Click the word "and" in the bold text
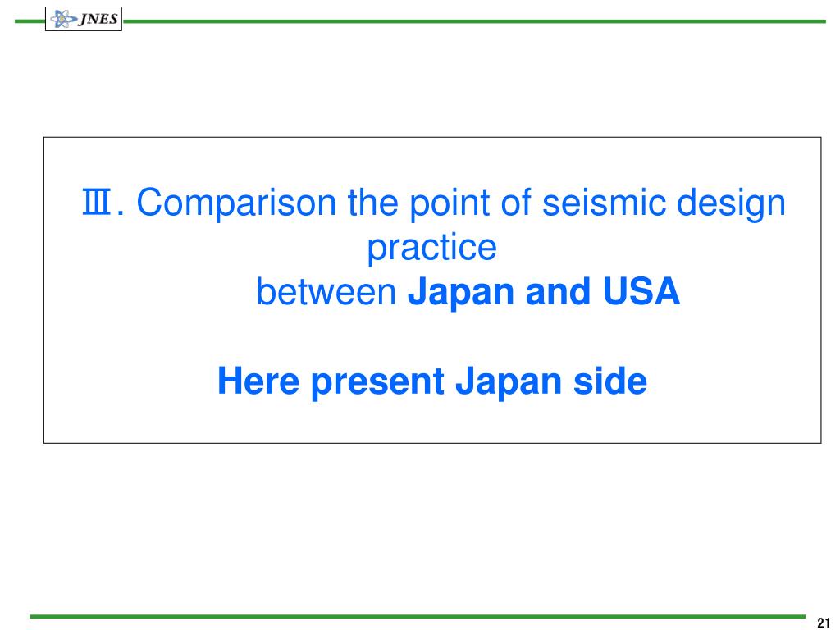Viewport: 840px width, 630px height. point(558,291)
